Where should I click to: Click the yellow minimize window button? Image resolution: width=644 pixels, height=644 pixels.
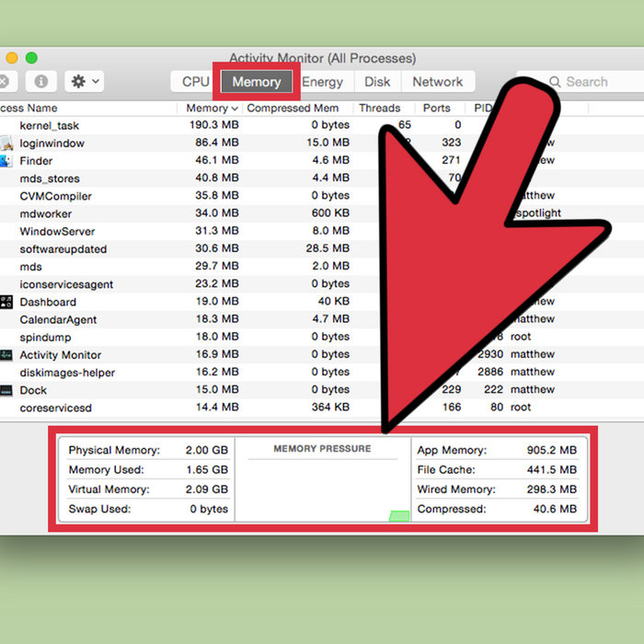click(11, 58)
